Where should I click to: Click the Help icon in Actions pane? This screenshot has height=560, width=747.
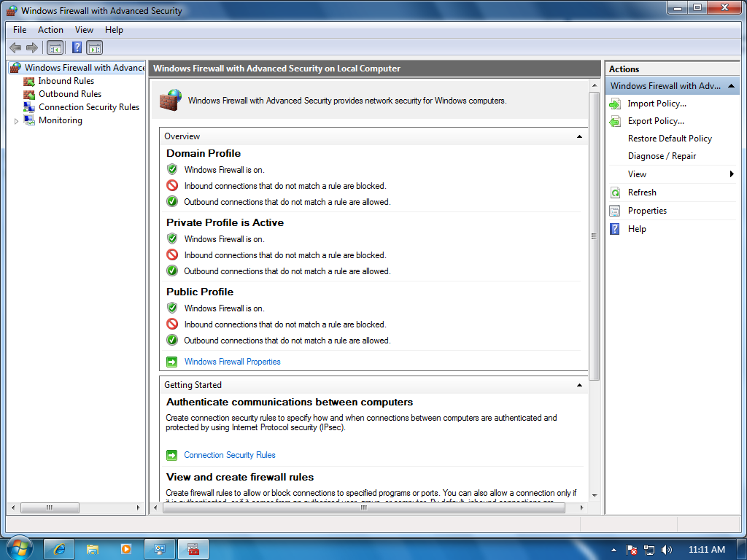[x=615, y=229]
